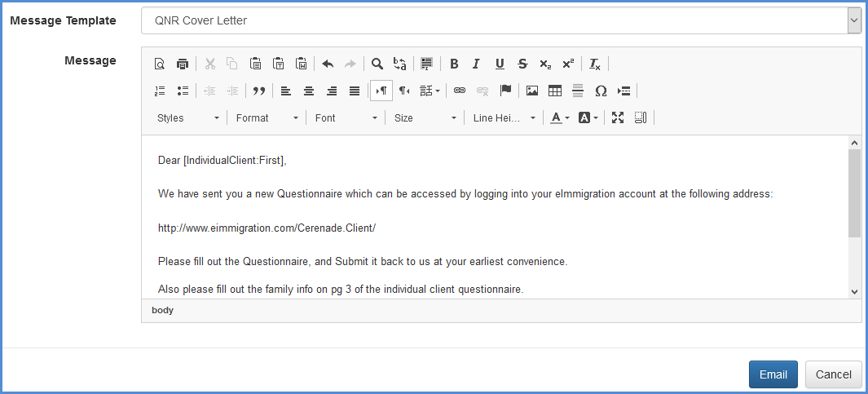Click the Preview icon in the editor toolbar
This screenshot has width=868, height=394.
click(x=160, y=64)
